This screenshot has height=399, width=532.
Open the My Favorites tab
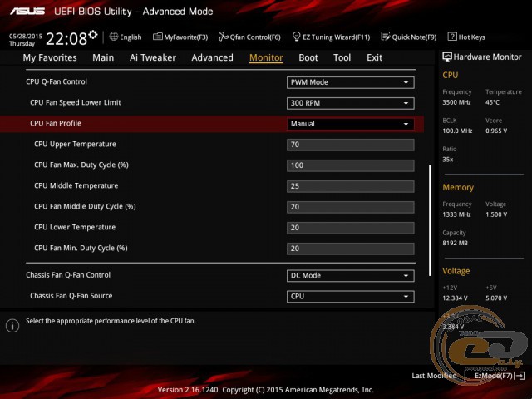(50, 57)
